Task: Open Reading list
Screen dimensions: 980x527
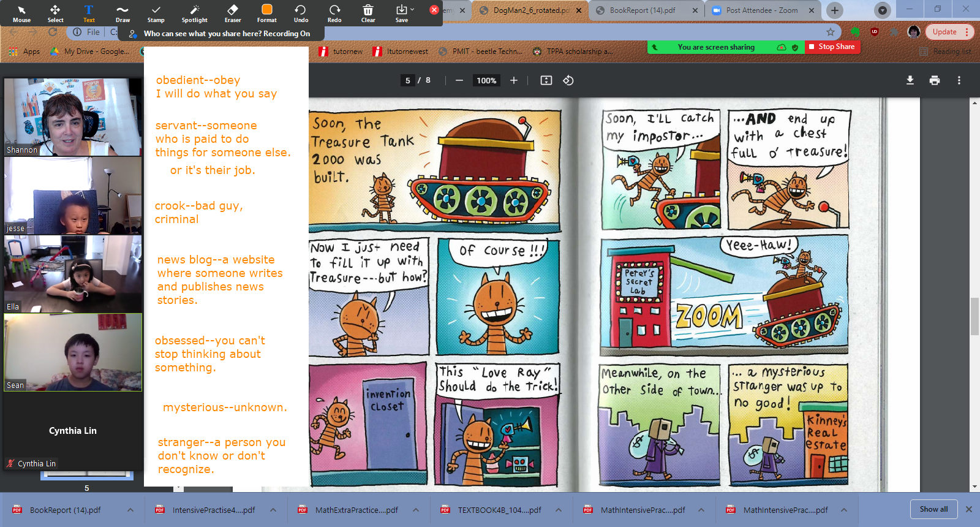Action: (x=945, y=51)
